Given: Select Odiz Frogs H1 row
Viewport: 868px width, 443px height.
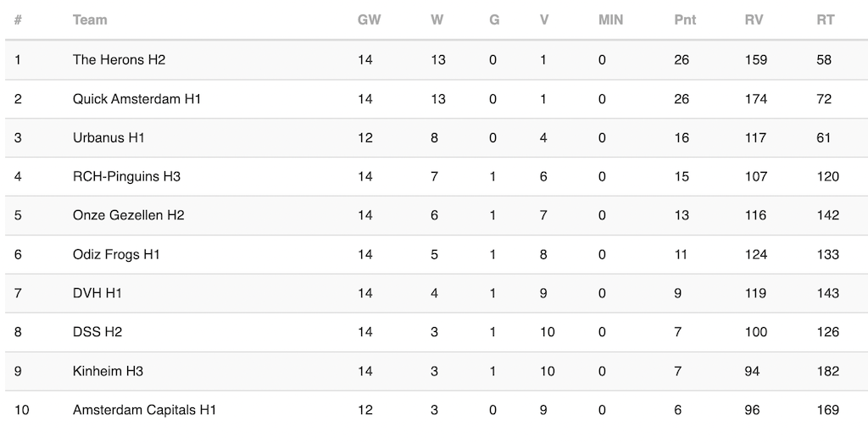Looking at the screenshot, I should [437, 254].
